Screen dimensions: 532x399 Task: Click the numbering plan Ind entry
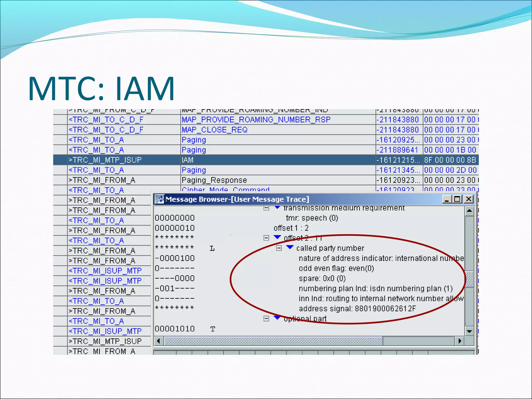(376, 289)
